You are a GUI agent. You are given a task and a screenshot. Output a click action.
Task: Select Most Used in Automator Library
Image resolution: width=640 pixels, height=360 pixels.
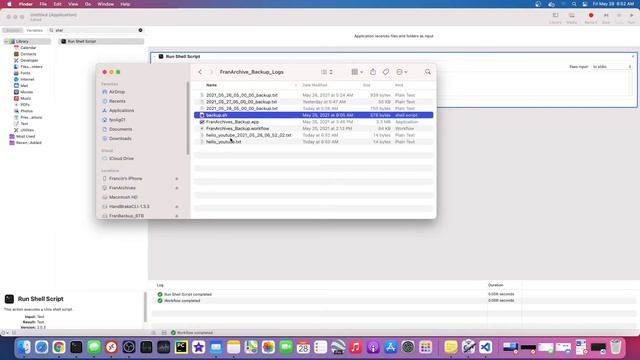[x=25, y=136]
